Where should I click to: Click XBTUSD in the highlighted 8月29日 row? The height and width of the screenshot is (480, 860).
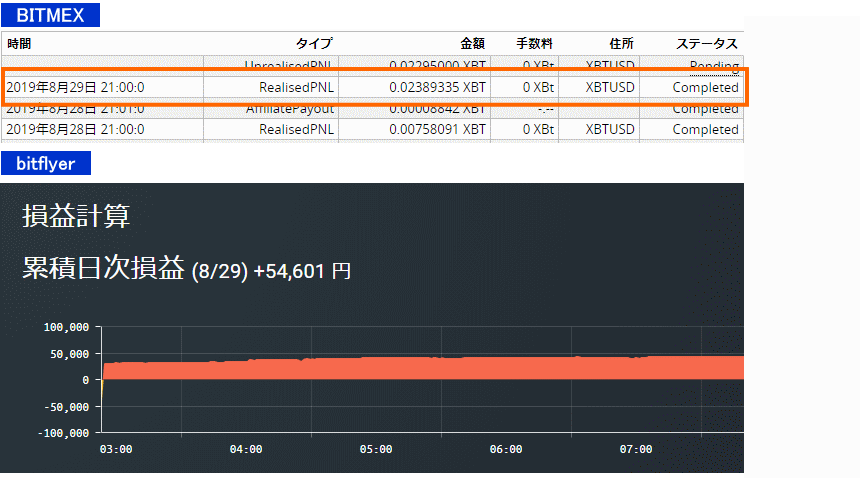[610, 87]
